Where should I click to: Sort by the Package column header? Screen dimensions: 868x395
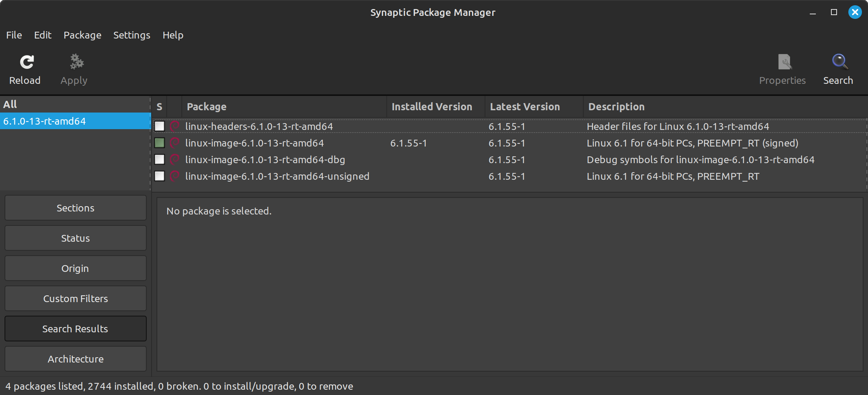[284, 107]
